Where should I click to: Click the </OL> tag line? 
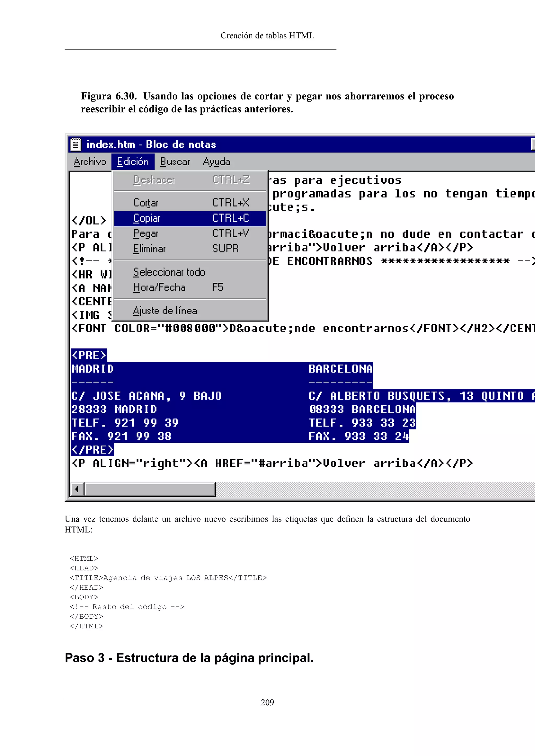pos(89,220)
